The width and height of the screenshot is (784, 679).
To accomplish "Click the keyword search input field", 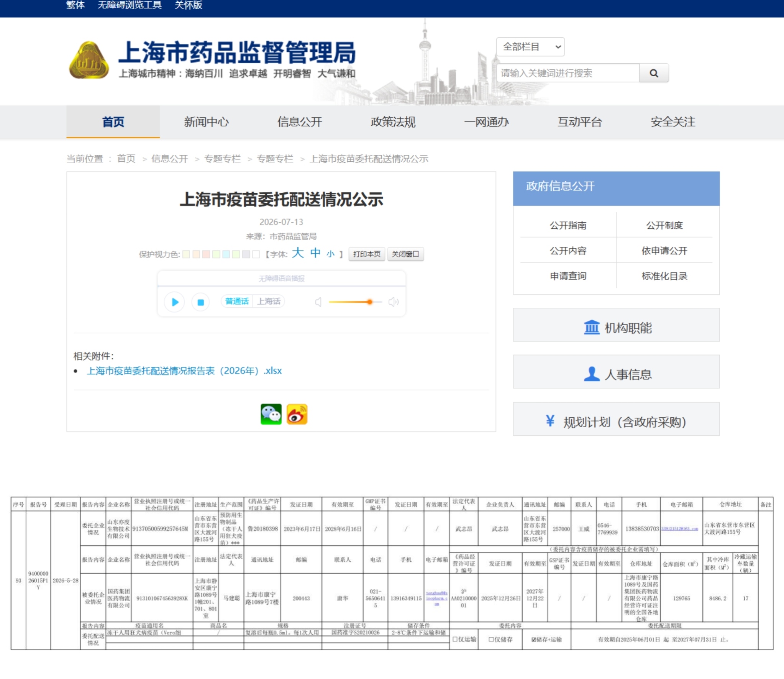I will pos(568,73).
